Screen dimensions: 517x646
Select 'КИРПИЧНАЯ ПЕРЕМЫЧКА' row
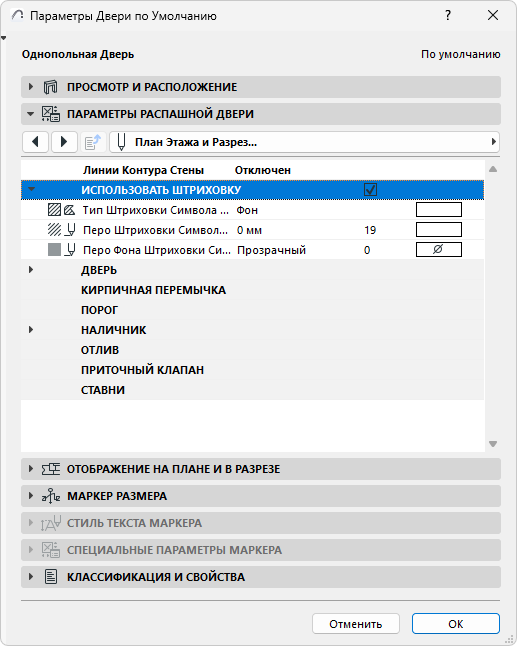[252, 290]
